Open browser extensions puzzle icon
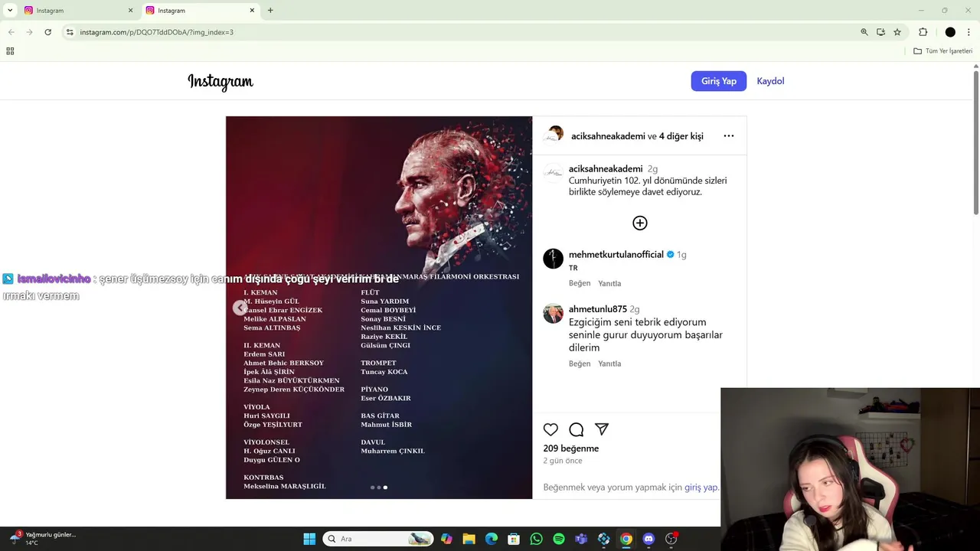The image size is (980, 551). tap(923, 32)
